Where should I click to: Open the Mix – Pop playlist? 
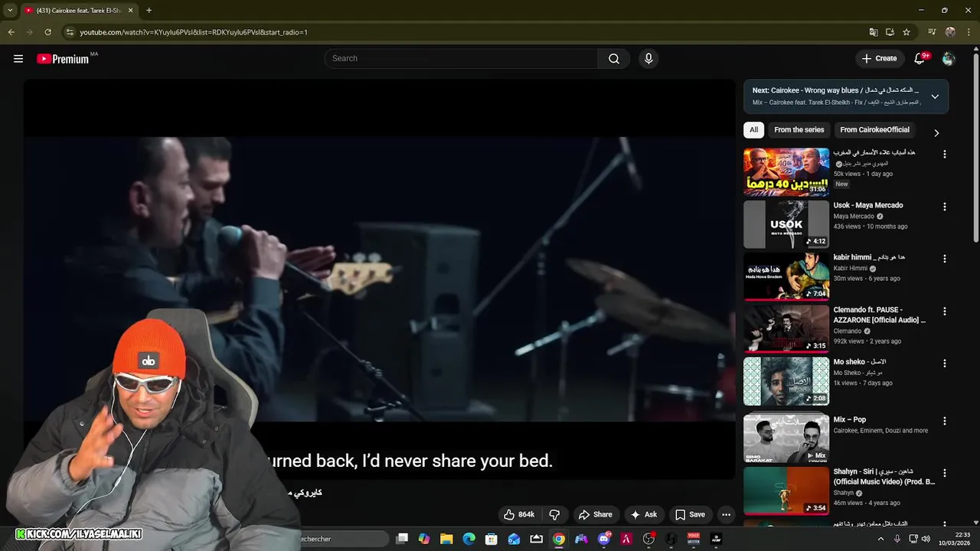pos(786,439)
